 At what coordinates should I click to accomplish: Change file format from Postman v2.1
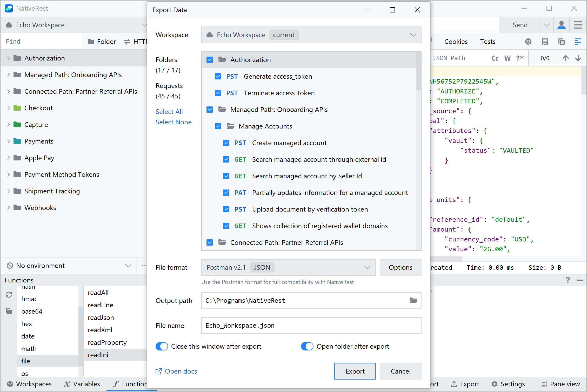tap(367, 267)
